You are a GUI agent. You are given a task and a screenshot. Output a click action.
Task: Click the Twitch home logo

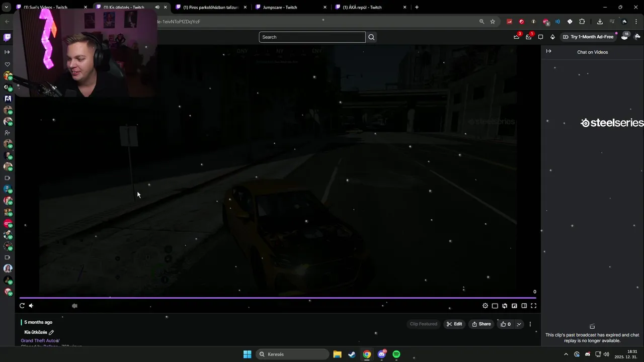tap(7, 37)
